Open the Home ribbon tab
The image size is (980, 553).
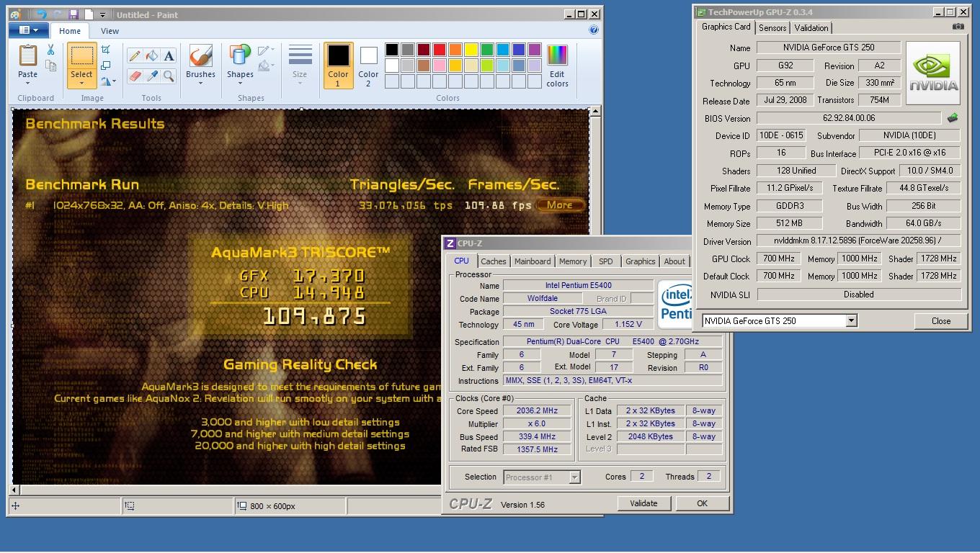pyautogui.click(x=70, y=31)
